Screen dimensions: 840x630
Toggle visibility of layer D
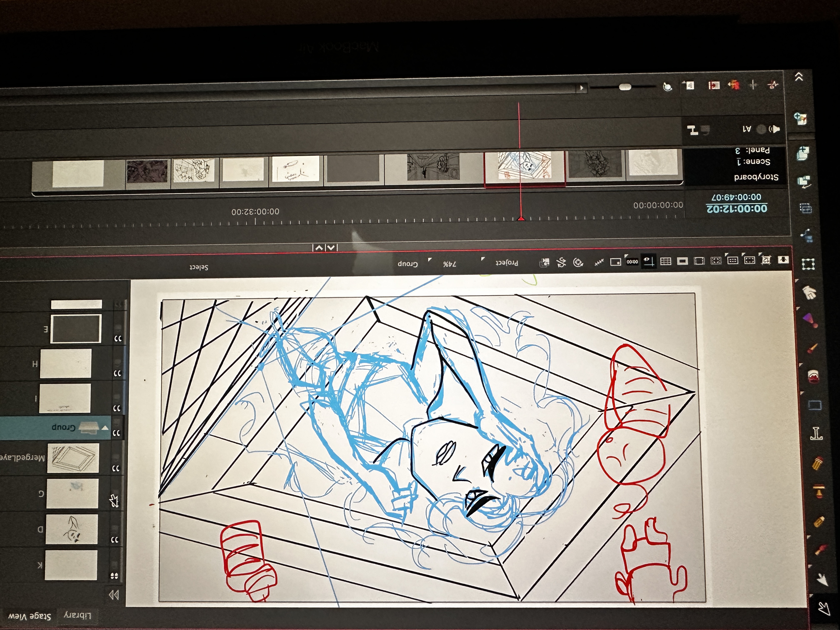[114, 540]
